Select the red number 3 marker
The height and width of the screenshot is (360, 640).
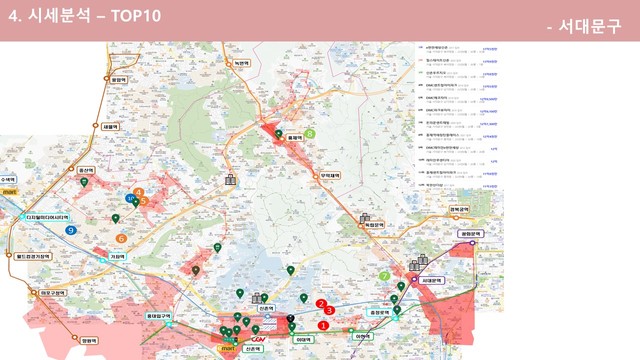coord(329,310)
